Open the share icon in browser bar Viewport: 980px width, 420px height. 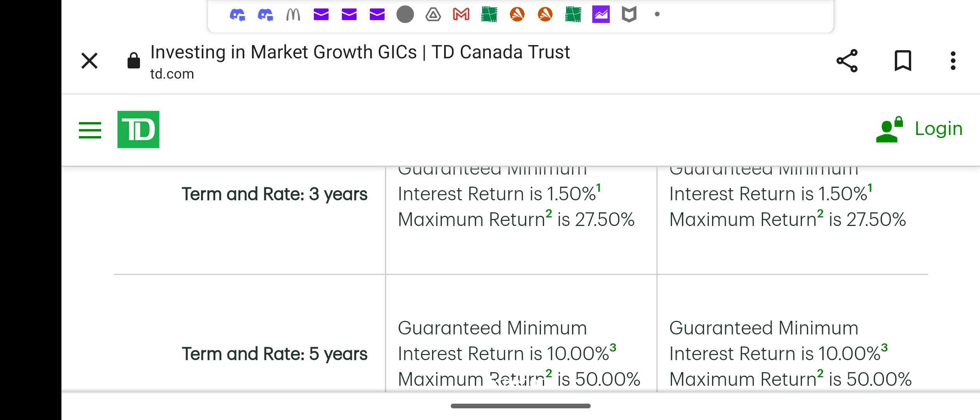(847, 61)
